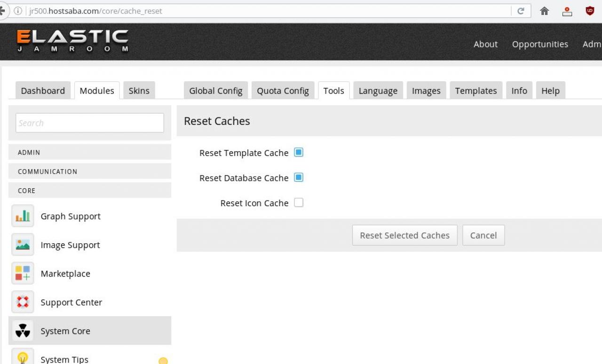This screenshot has width=602, height=364.
Task: Switch to the Skins tab
Action: [139, 91]
